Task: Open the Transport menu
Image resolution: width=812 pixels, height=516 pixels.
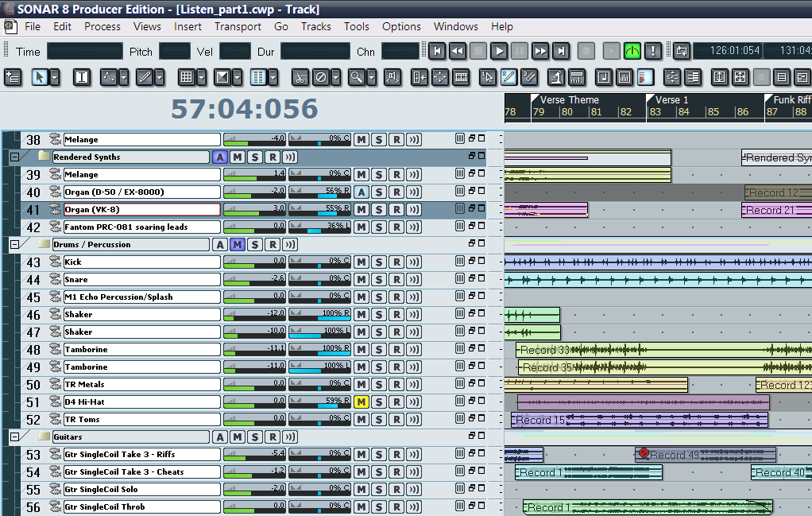Action: (238, 26)
